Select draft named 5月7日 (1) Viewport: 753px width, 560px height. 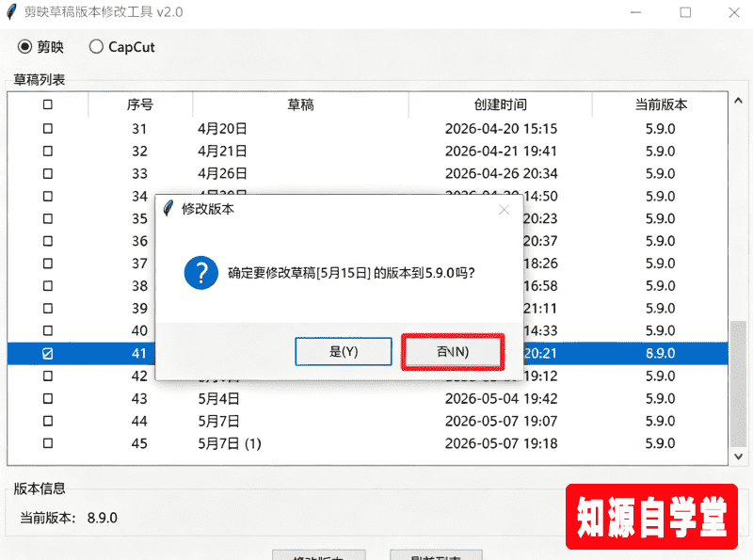click(230, 443)
